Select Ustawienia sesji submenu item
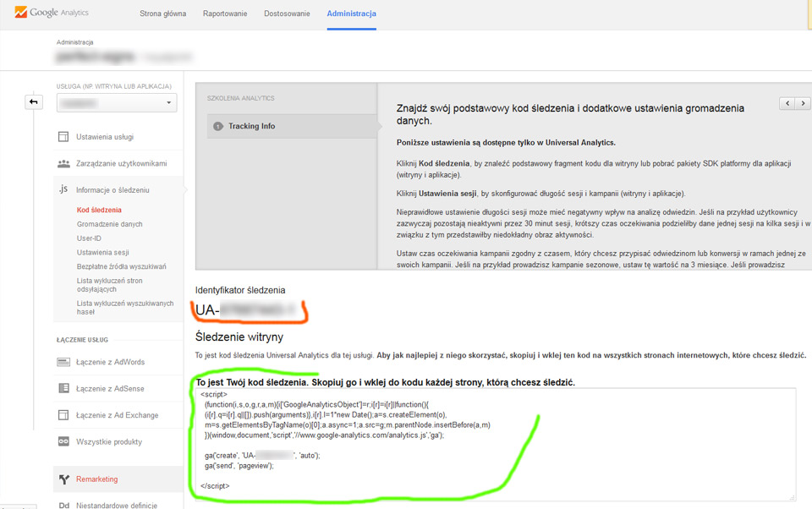Screen dimensions: 812x509 [x=102, y=252]
